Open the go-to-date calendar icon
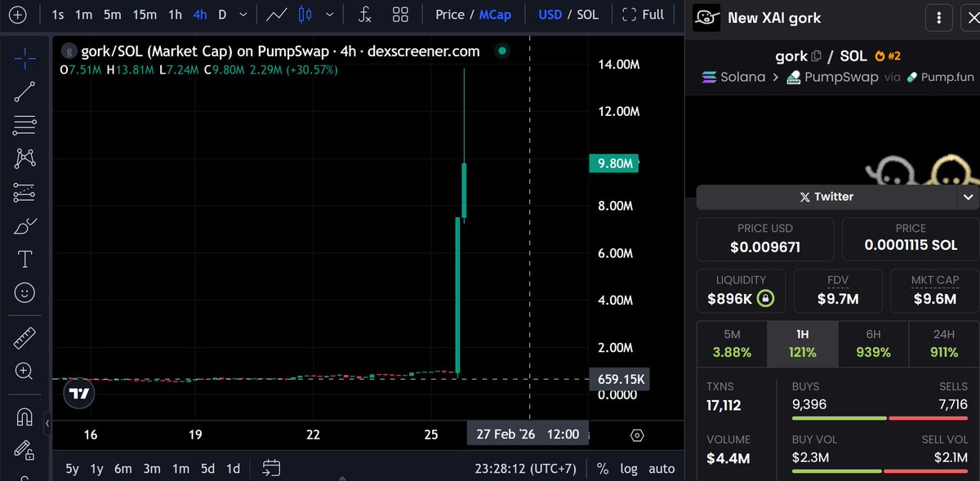 [x=271, y=468]
